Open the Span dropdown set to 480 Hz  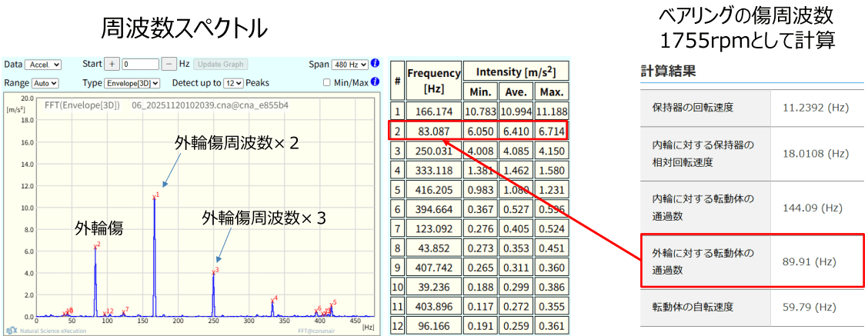(349, 65)
